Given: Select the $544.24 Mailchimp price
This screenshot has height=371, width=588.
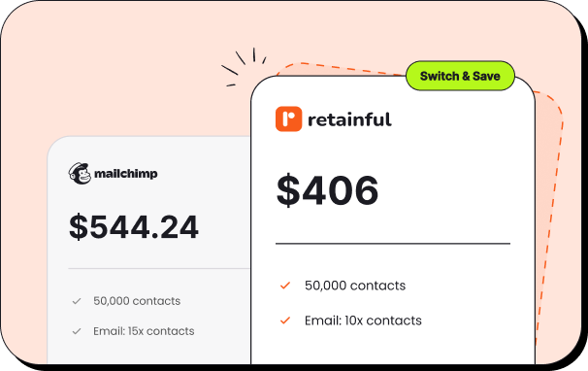Looking at the screenshot, I should pyautogui.click(x=134, y=227).
